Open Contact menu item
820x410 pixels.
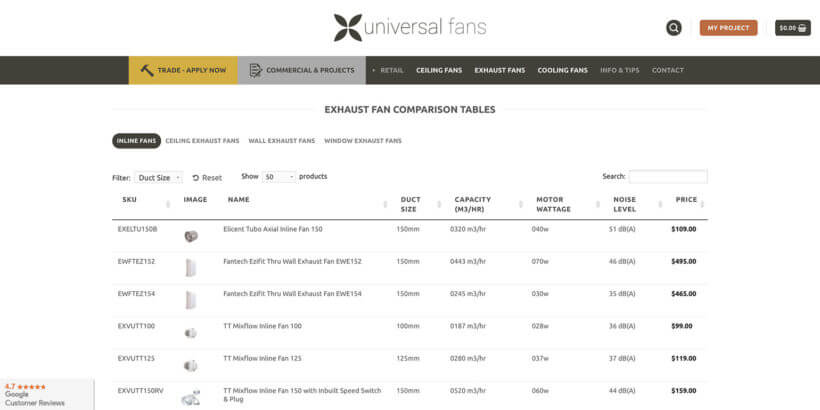click(x=668, y=70)
